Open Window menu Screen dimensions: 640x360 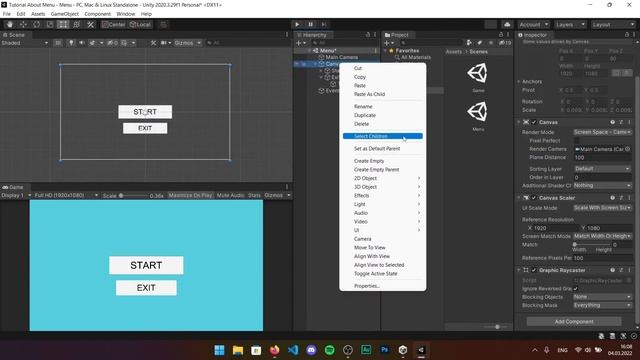pyautogui.click(x=125, y=14)
